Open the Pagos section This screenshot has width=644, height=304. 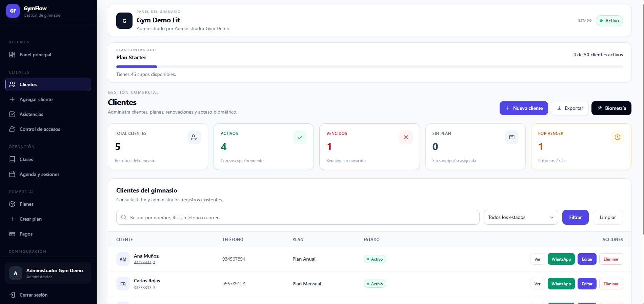[48, 234]
